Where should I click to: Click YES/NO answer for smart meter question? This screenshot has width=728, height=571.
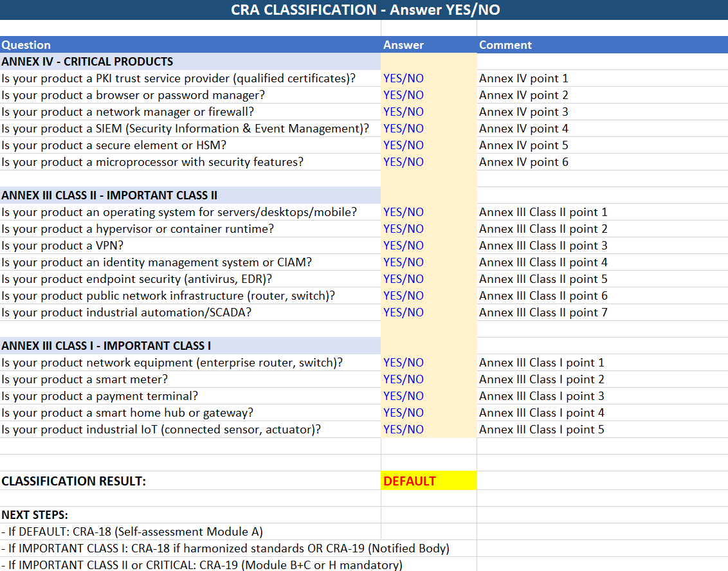pos(403,379)
